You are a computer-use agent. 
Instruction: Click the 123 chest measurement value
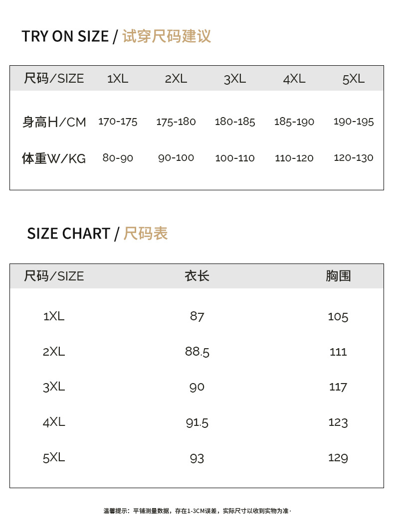338,422
